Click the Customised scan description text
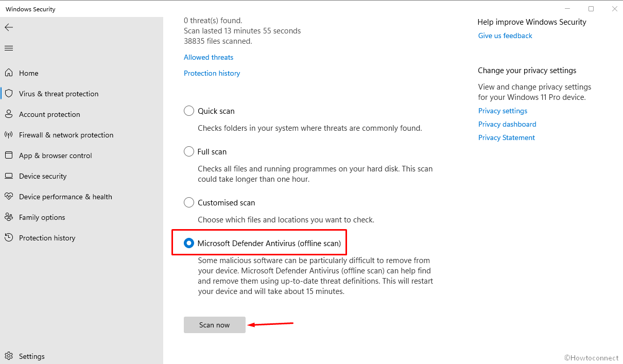The image size is (623, 364). 286,219
